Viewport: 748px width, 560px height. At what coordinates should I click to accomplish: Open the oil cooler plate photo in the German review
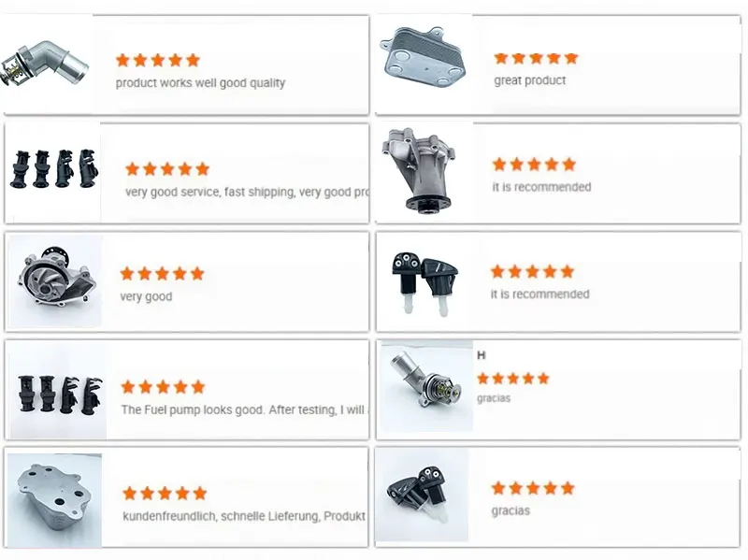54,500
